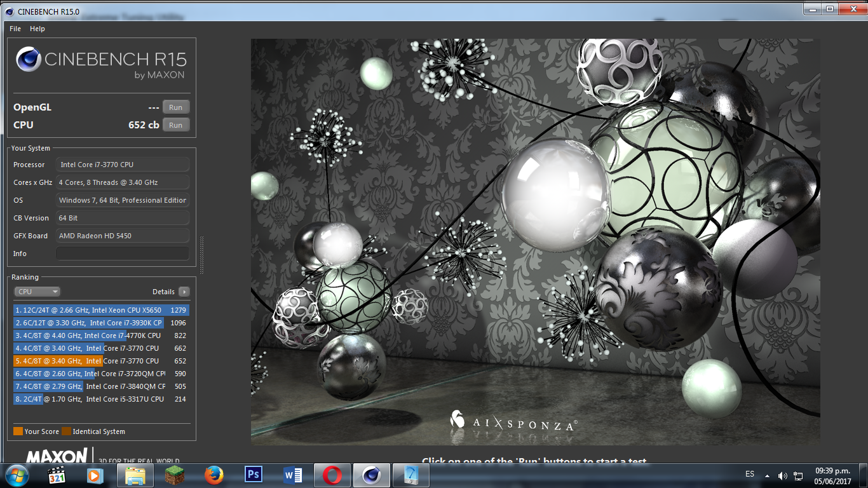Select the Core i7-3840QM ranking row

[x=101, y=386]
